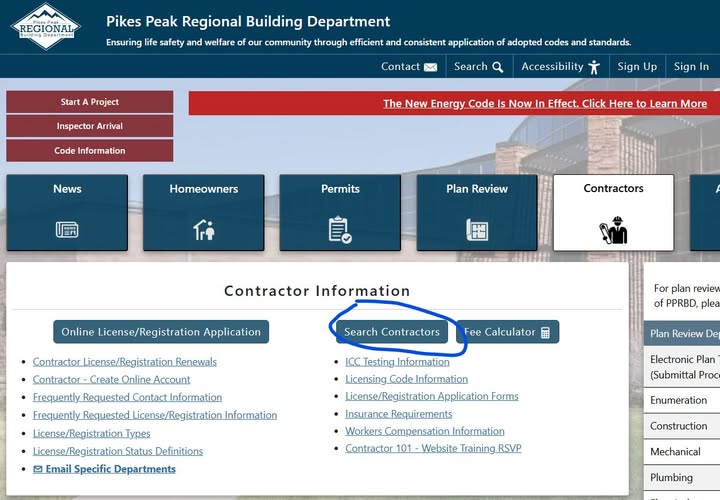The height and width of the screenshot is (500, 720).
Task: Click the Search Contractors button
Action: point(392,332)
